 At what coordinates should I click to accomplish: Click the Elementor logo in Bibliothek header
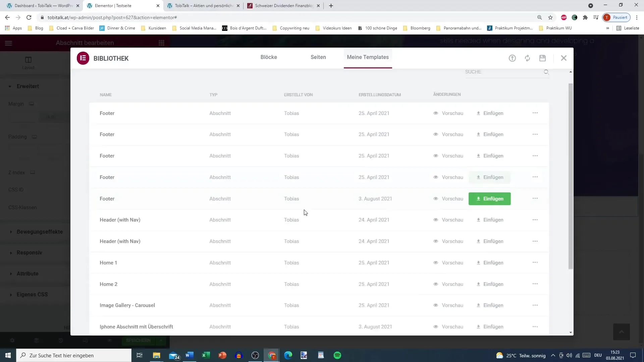[83, 58]
